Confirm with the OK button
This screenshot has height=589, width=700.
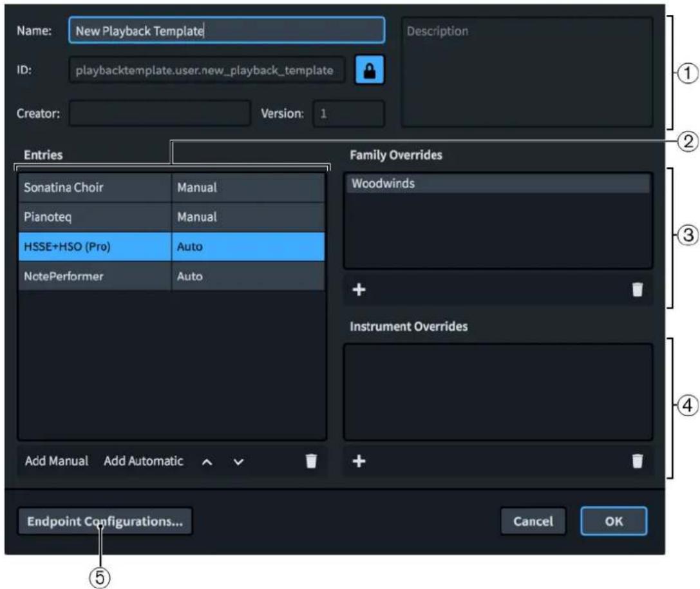point(614,521)
